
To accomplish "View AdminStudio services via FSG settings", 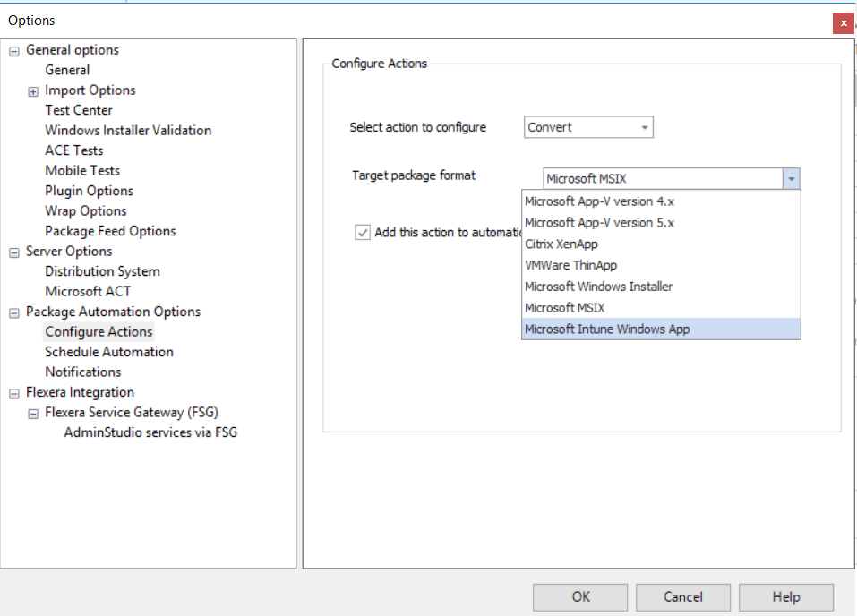I will pyautogui.click(x=148, y=432).
